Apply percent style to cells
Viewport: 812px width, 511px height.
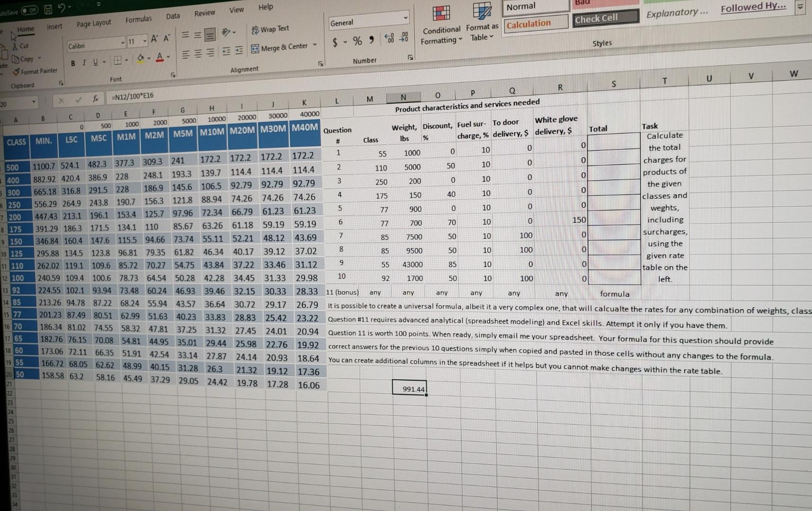coord(357,41)
